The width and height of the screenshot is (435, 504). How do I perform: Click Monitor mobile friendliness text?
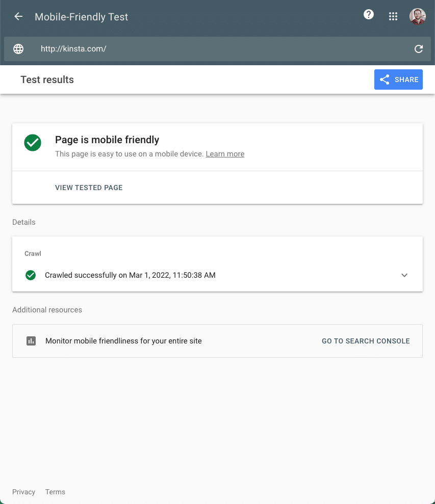coord(123,341)
